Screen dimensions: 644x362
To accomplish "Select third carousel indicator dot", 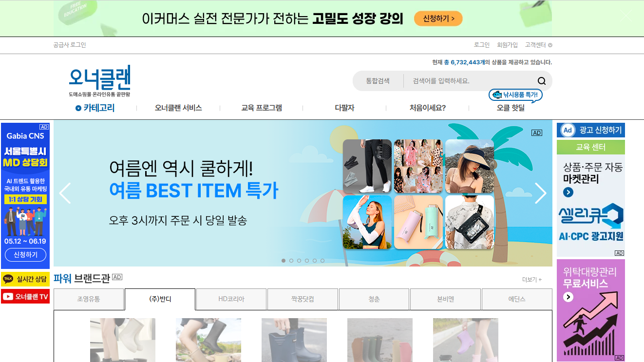I will (299, 261).
